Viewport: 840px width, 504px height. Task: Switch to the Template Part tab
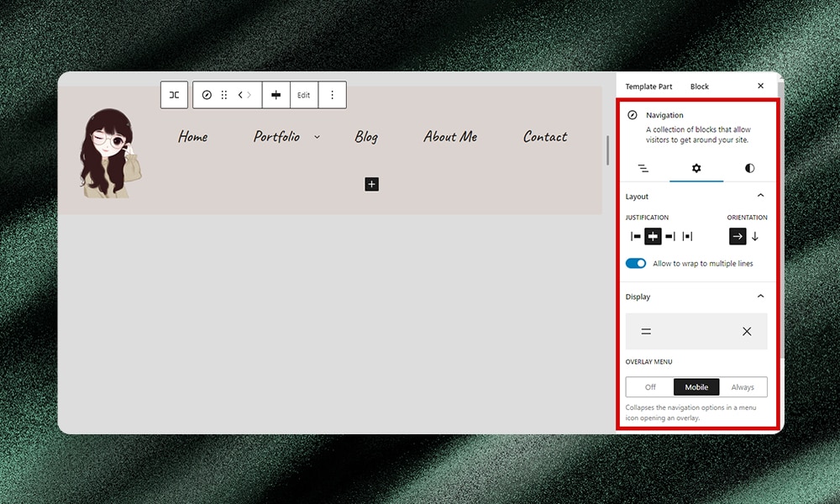(x=648, y=87)
